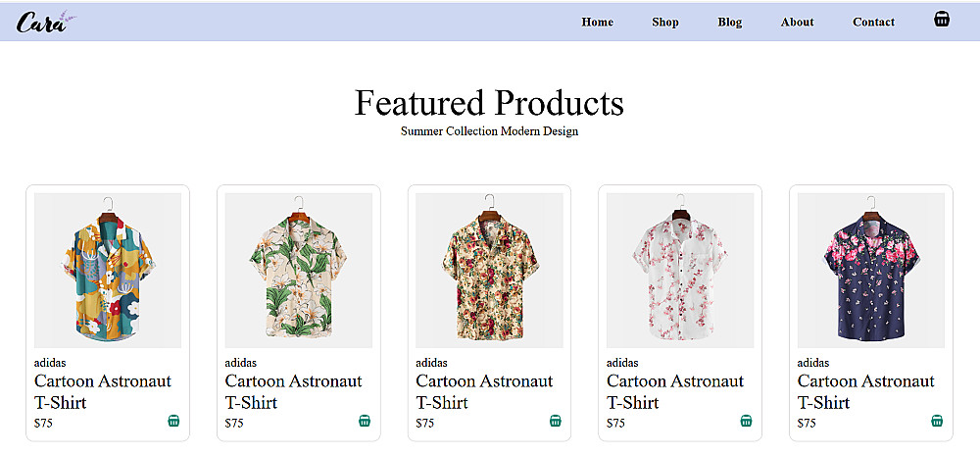
Task: Open the About page
Action: pyautogui.click(x=798, y=22)
